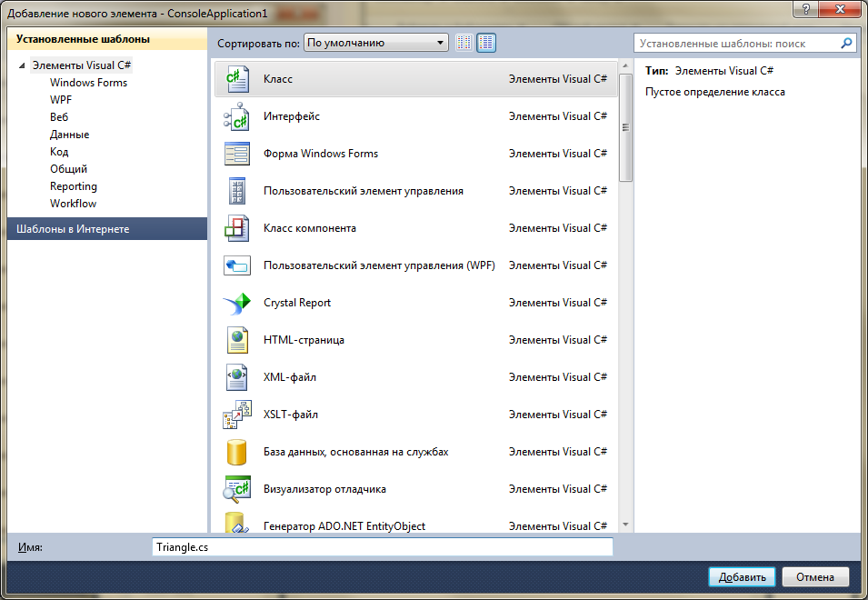Collapse the Элементы Visual C# tree node
The image size is (868, 600).
pos(22,65)
